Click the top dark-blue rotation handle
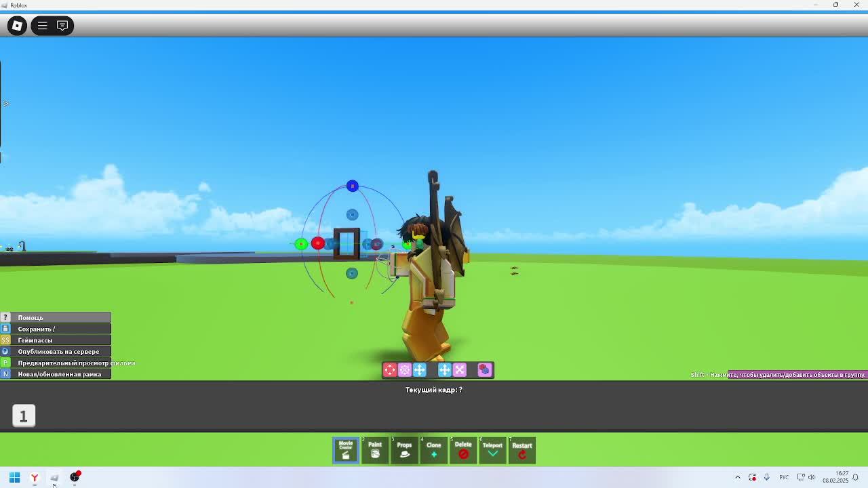868x488 pixels. [352, 186]
